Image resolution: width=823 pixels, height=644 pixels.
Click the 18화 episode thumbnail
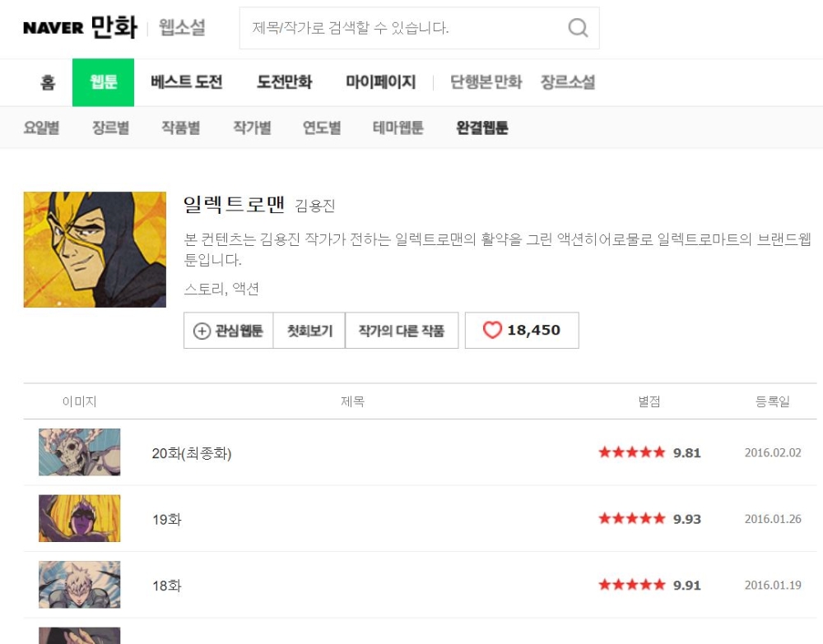click(x=79, y=584)
